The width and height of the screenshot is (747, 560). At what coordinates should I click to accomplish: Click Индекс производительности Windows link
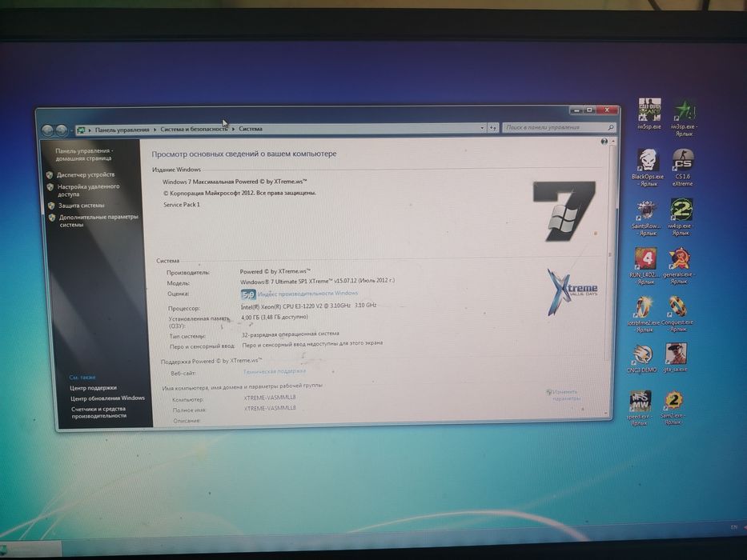point(307,294)
